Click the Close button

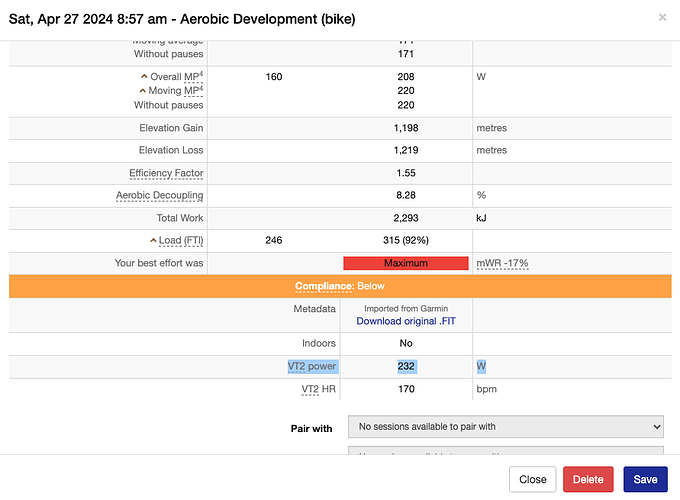(533, 479)
